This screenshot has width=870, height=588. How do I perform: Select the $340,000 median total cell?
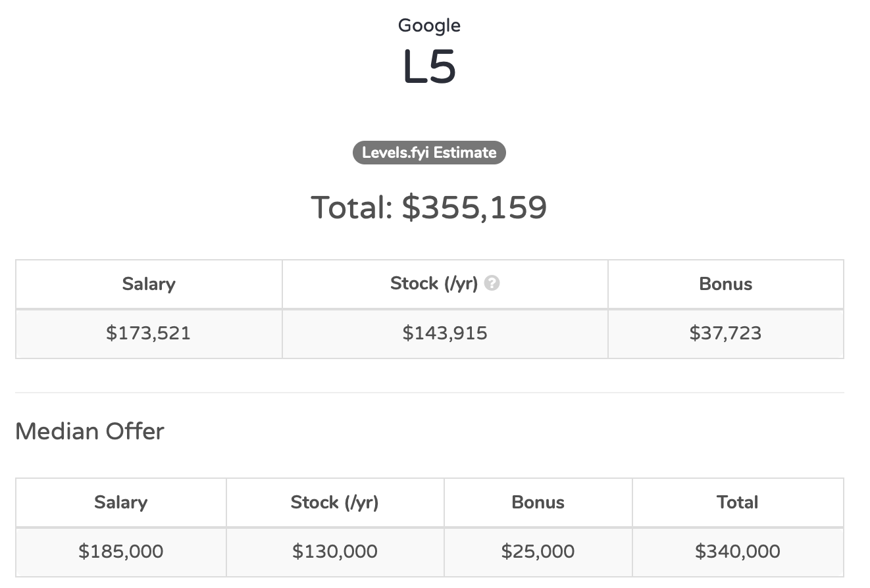(737, 551)
